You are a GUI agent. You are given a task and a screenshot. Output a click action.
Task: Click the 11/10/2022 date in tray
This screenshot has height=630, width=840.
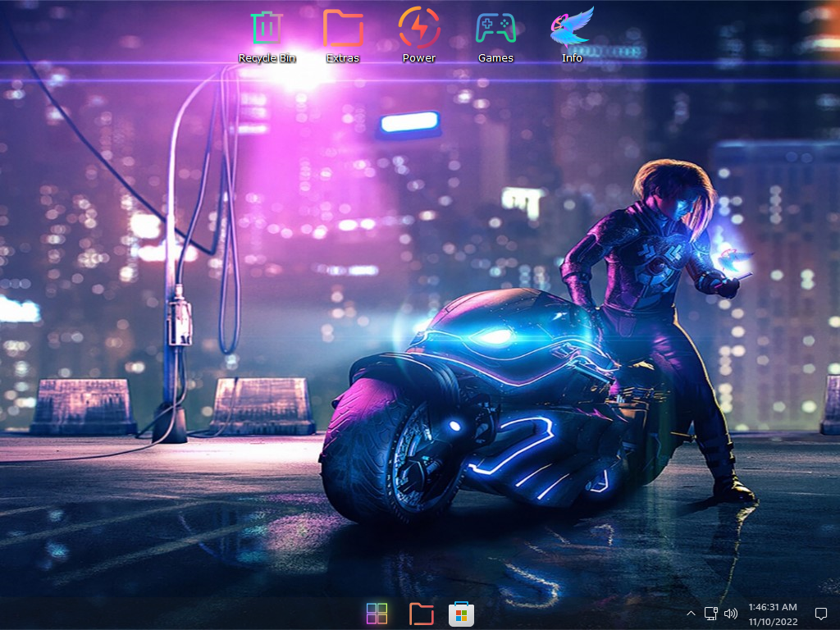coord(773,622)
